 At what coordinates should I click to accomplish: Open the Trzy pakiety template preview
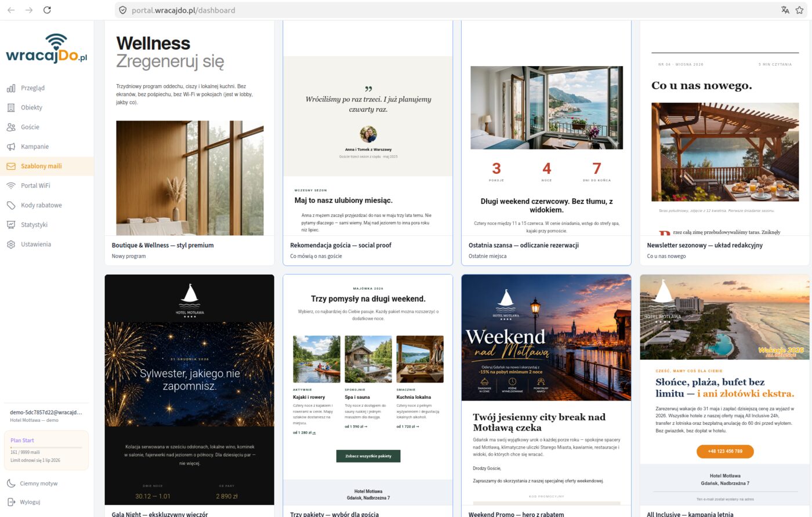click(x=368, y=389)
